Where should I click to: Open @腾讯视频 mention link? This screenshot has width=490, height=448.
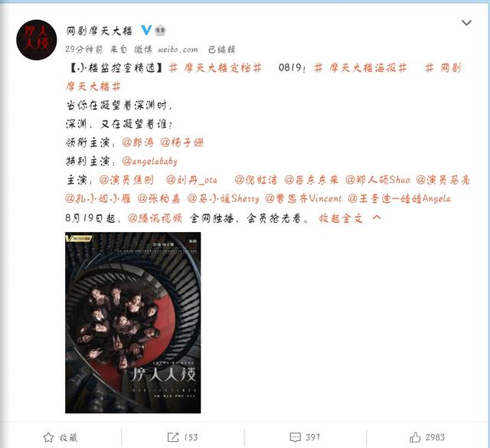pyautogui.click(x=155, y=218)
